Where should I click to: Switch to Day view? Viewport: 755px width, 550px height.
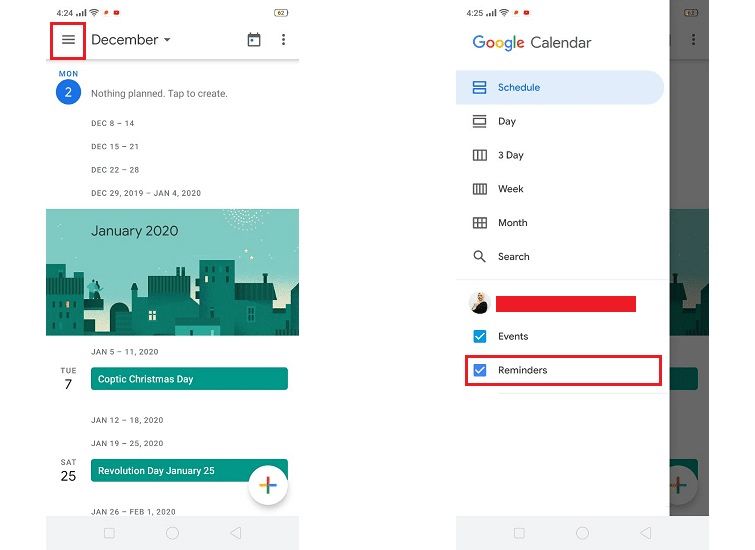tap(560, 121)
